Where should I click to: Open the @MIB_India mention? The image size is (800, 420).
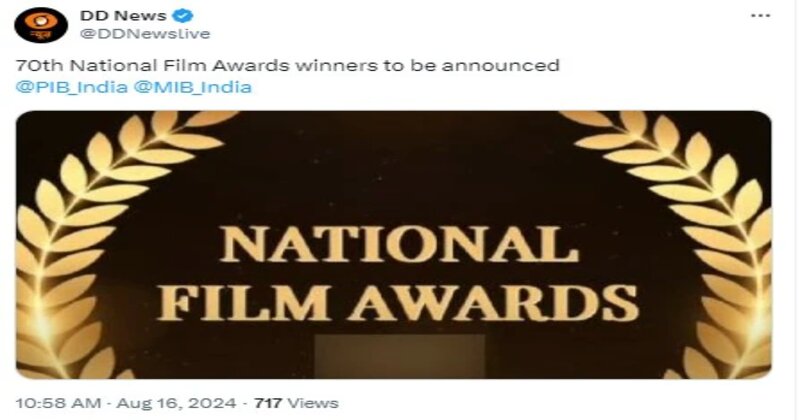click(x=192, y=87)
